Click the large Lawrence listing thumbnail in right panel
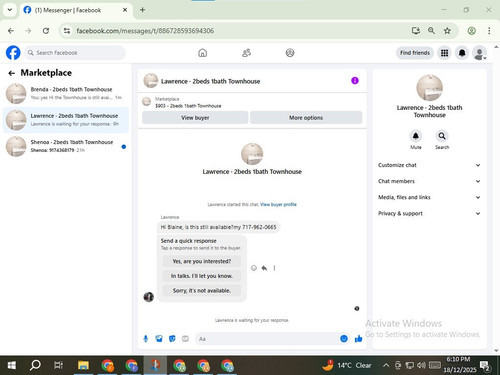The image size is (500, 375). [x=430, y=88]
